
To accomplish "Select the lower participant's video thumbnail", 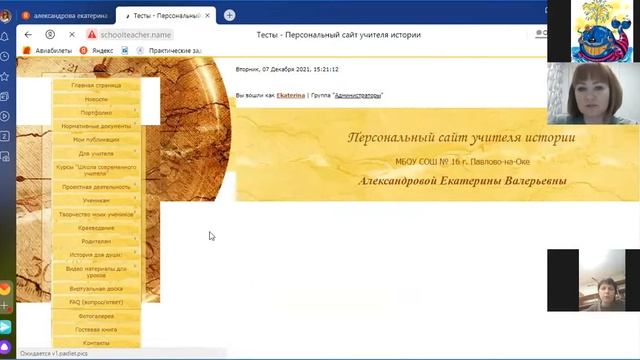I will [x=593, y=280].
